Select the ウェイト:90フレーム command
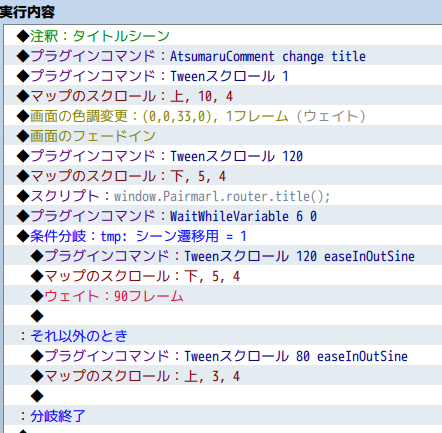Image resolution: width=442 pixels, height=433 pixels. (x=223, y=296)
